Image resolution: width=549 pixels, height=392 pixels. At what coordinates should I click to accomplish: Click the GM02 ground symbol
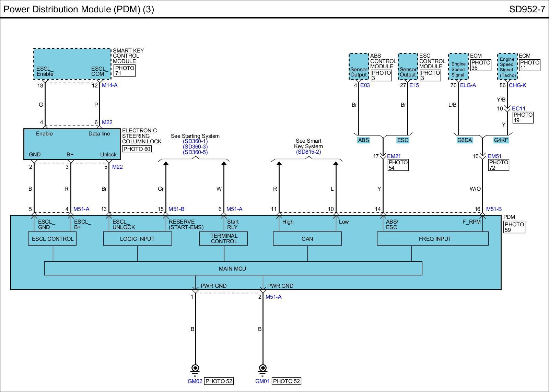coord(195,369)
